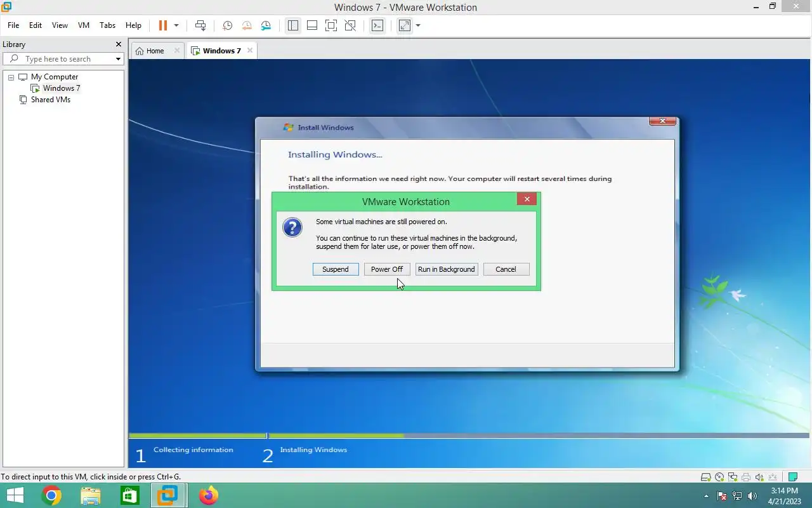This screenshot has width=812, height=508.
Task: Open the File menu
Action: [x=13, y=25]
